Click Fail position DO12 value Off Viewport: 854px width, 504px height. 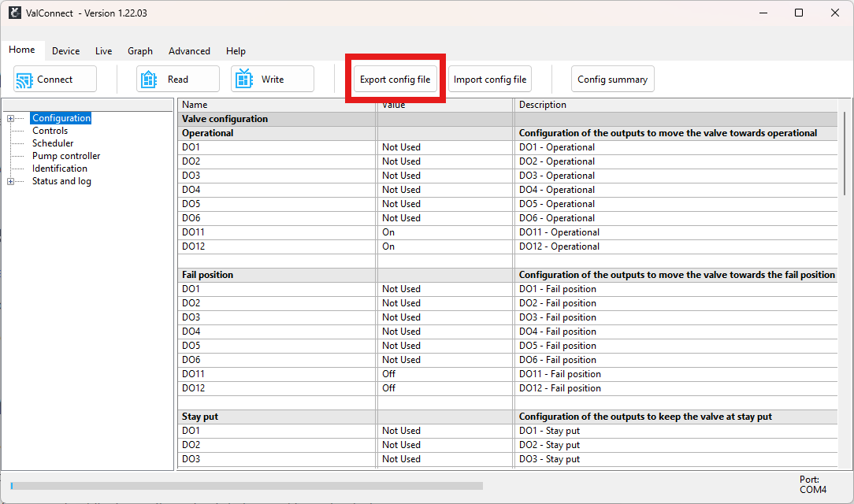click(388, 388)
